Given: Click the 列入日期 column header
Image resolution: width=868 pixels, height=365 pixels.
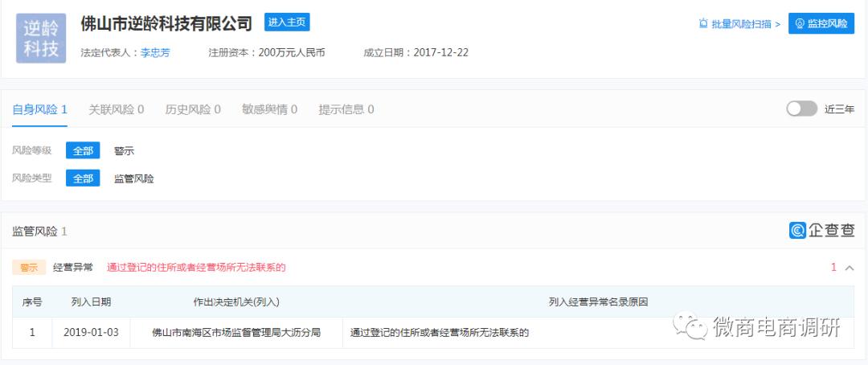Looking at the screenshot, I should click(92, 301).
